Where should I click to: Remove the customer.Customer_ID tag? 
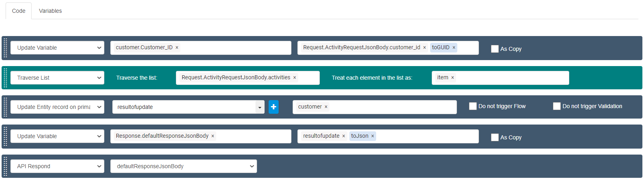click(x=177, y=48)
